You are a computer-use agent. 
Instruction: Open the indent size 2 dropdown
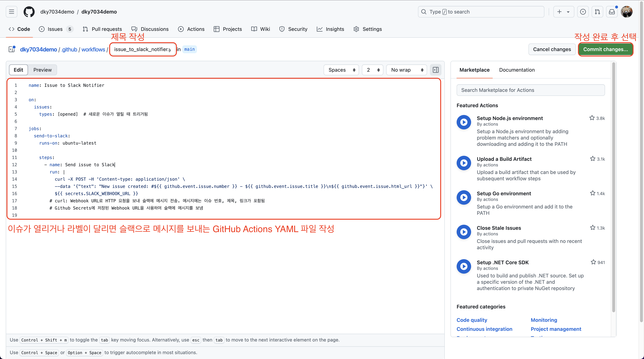[x=373, y=70]
